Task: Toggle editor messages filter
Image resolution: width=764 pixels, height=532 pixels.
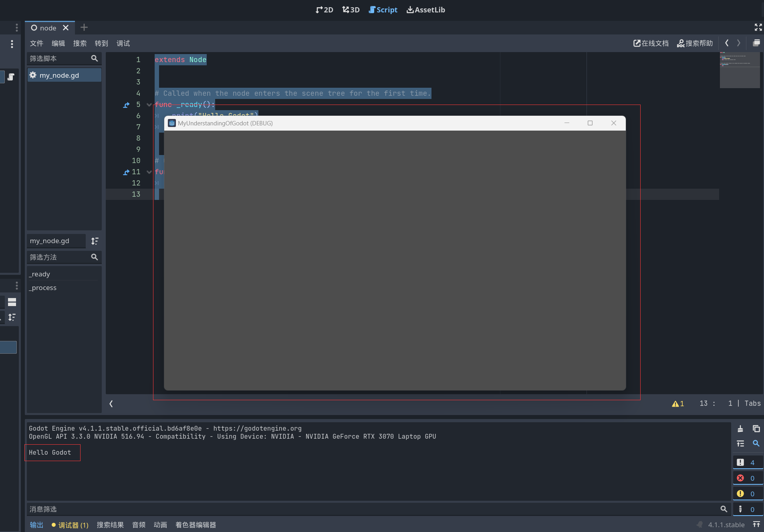Action: [748, 509]
